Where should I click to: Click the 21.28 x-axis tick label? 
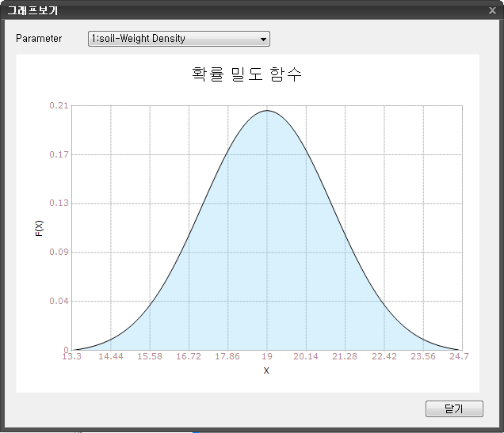pos(345,357)
